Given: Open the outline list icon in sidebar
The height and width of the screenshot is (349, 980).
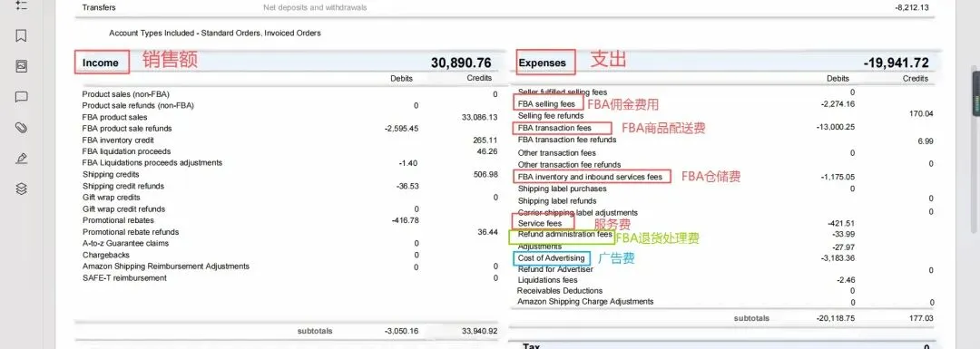Looking at the screenshot, I should pos(21,5).
